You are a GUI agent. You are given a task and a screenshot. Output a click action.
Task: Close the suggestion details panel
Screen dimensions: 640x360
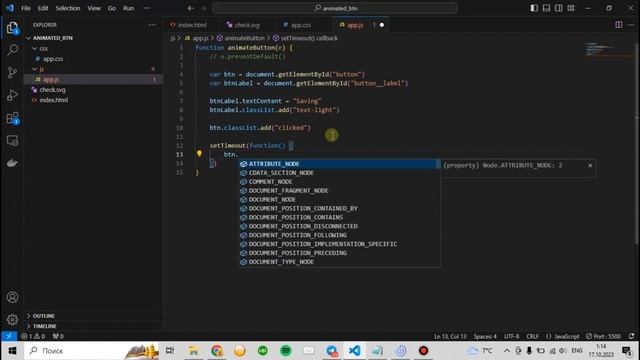(x=590, y=165)
